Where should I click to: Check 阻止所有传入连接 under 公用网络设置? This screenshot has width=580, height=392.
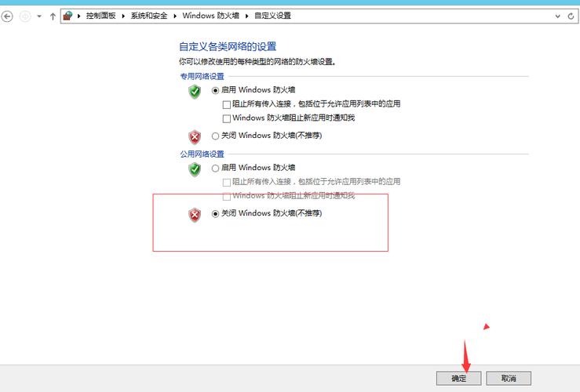coord(227,183)
